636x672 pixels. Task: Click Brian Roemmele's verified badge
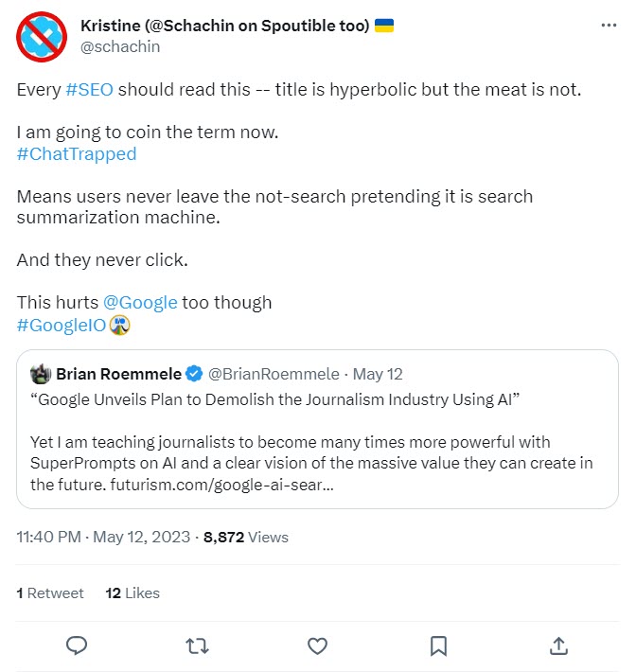click(x=194, y=374)
